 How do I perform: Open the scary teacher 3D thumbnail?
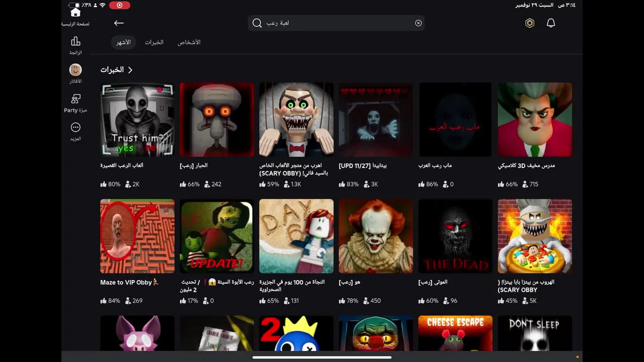click(x=535, y=120)
